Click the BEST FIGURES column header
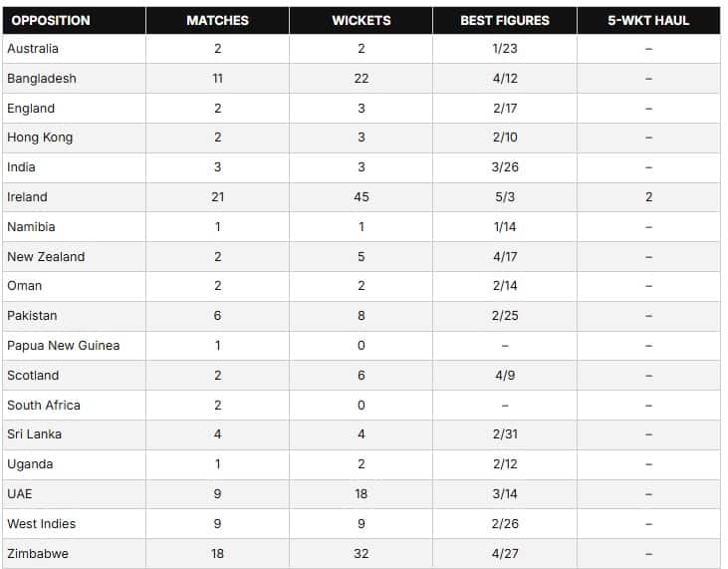This screenshot has height=569, width=728. click(504, 20)
